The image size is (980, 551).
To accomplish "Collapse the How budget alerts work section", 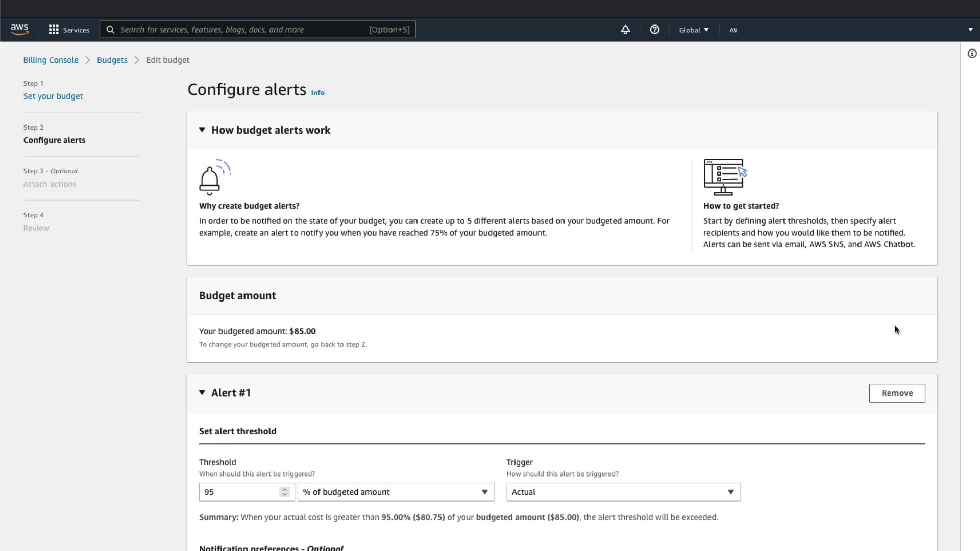I will tap(202, 130).
